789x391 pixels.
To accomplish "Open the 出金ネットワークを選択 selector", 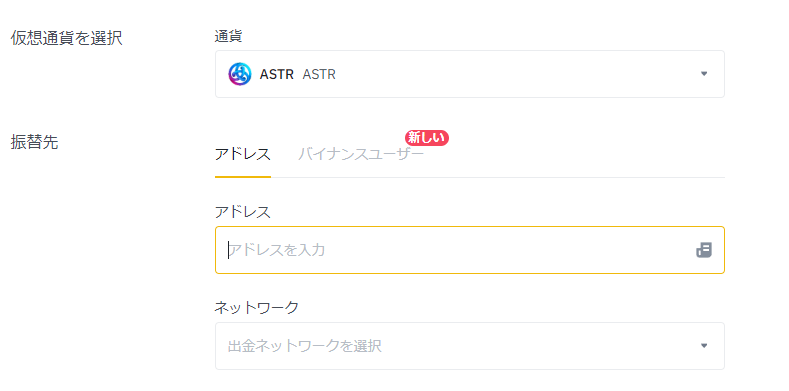I will coord(470,346).
